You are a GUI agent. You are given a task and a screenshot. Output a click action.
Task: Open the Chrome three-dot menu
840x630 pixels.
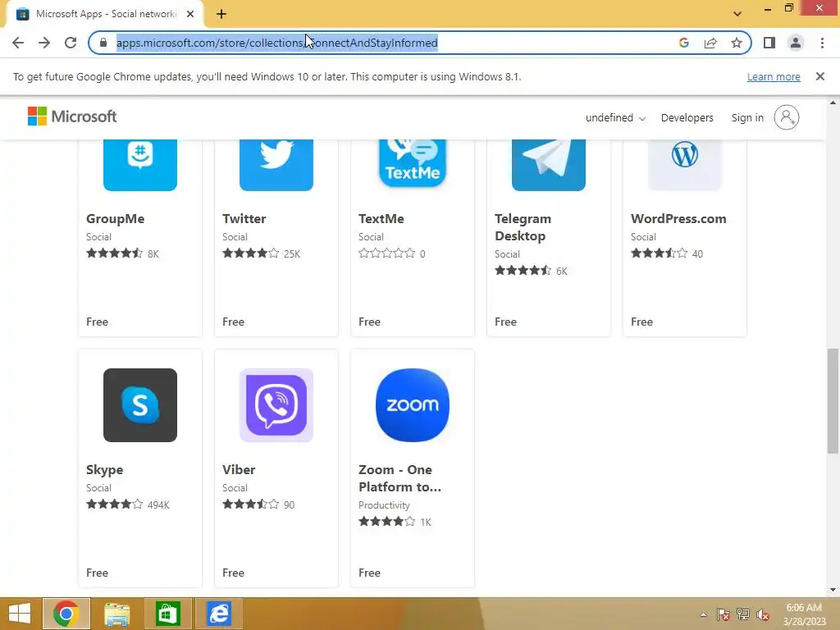pos(822,43)
